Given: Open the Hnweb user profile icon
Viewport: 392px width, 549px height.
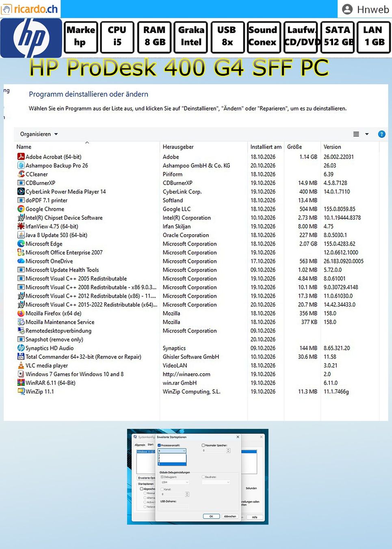Looking at the screenshot, I should click(x=347, y=9).
